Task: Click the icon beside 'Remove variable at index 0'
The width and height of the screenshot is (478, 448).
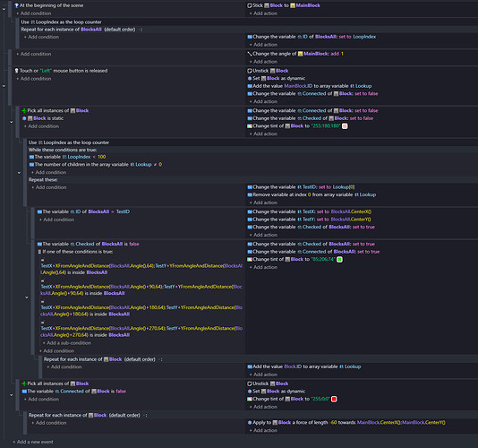Action: pyautogui.click(x=250, y=194)
